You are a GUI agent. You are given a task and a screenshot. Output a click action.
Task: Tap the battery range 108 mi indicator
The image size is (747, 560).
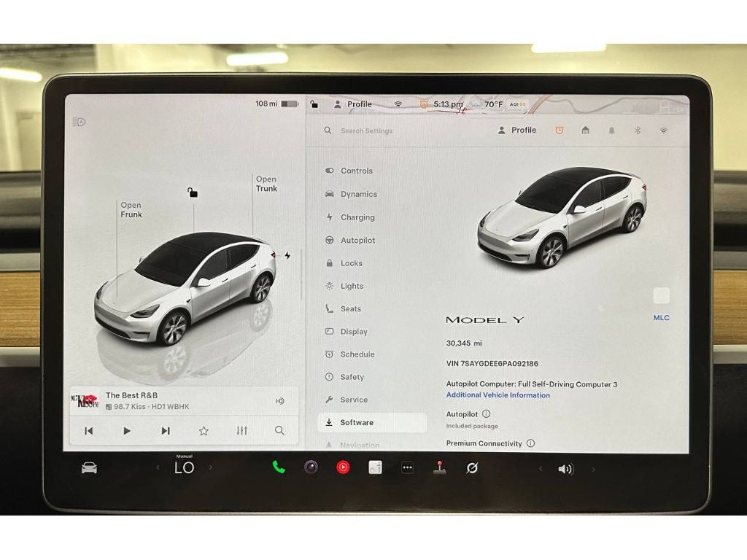pyautogui.click(x=276, y=104)
